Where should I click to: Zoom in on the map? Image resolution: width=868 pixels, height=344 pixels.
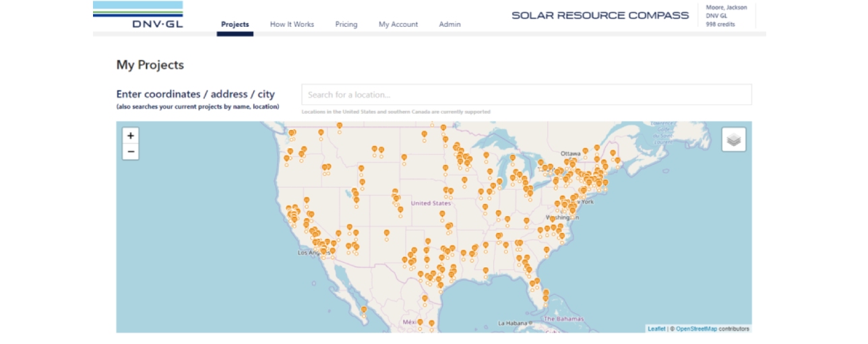[131, 135]
